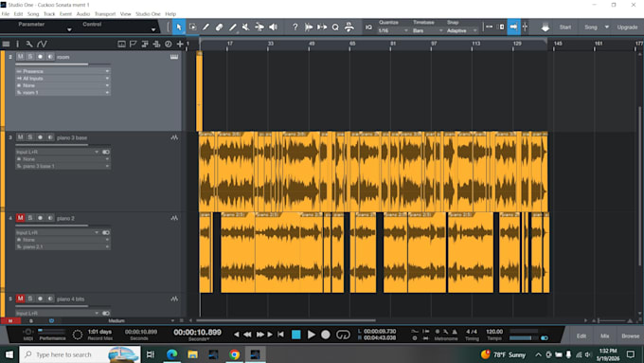Select the Arrow tool in the toolbar
The image size is (644, 363).
pyautogui.click(x=179, y=27)
